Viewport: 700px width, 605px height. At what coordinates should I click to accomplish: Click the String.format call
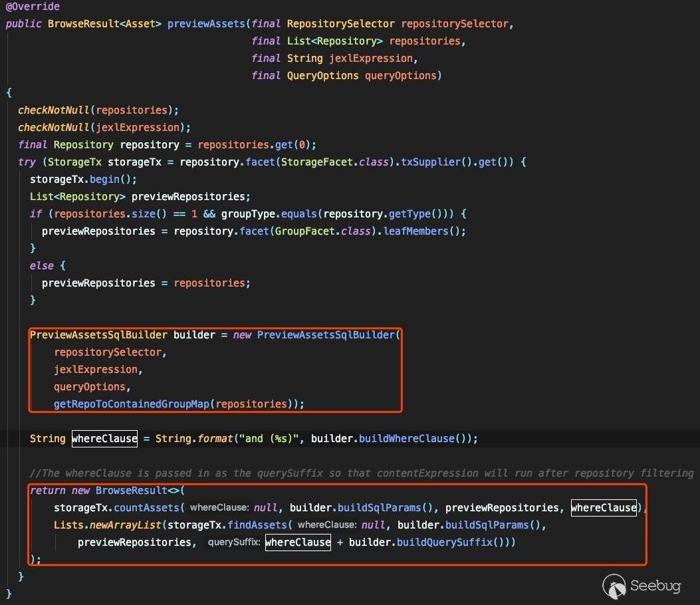click(x=193, y=438)
